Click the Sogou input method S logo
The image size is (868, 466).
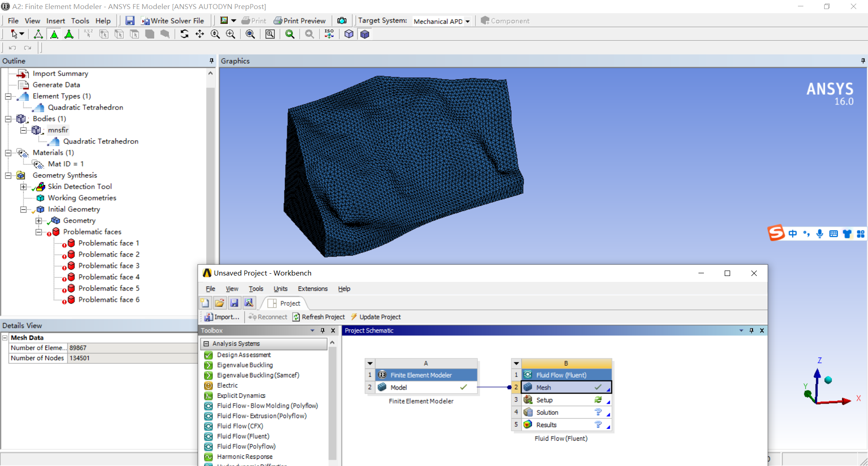[776, 233]
